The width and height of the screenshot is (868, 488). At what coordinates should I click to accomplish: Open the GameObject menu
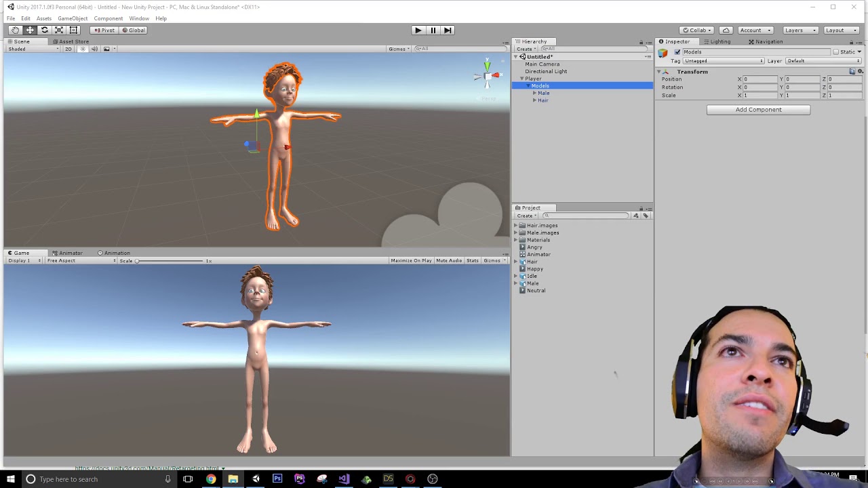[x=73, y=18]
